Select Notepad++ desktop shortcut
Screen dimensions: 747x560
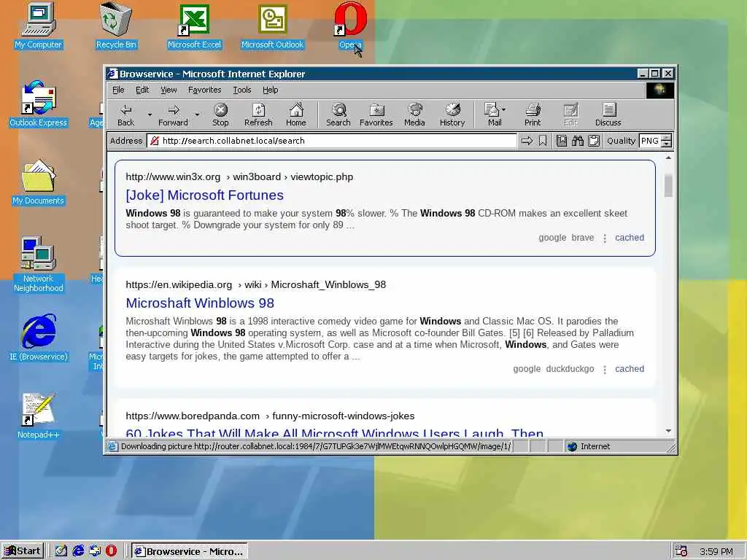click(38, 416)
